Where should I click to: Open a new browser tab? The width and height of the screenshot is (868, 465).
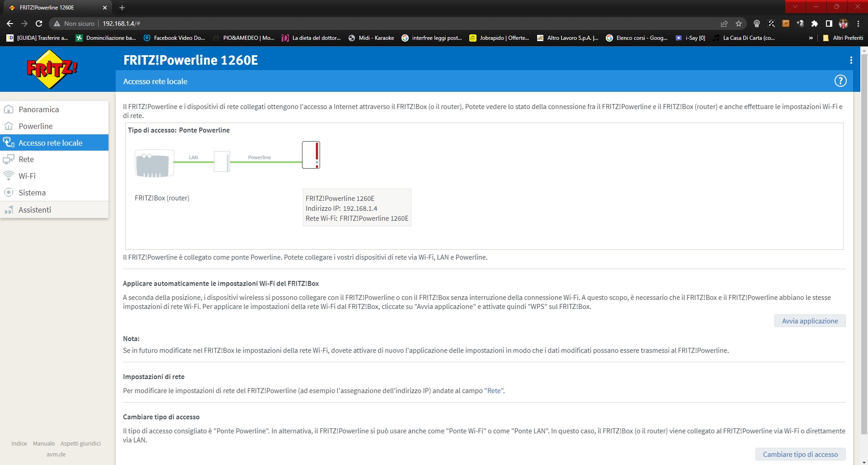click(122, 8)
